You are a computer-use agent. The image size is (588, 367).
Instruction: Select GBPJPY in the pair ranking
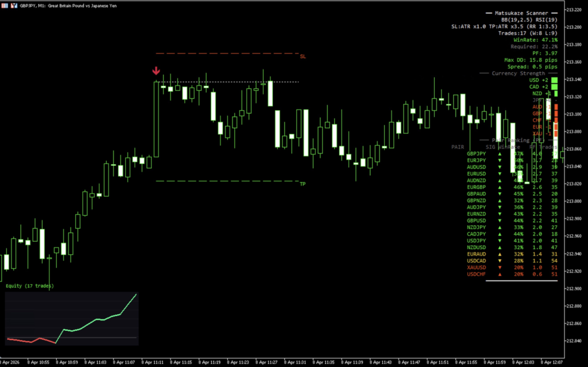pyautogui.click(x=476, y=154)
